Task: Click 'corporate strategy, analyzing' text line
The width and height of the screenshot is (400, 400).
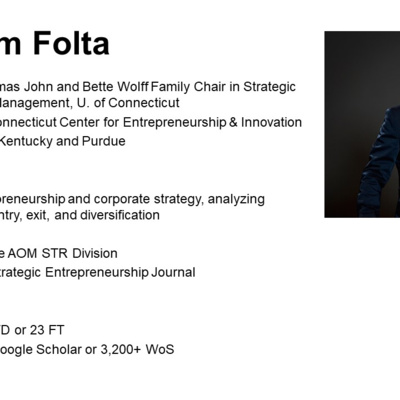Action: 179,199
